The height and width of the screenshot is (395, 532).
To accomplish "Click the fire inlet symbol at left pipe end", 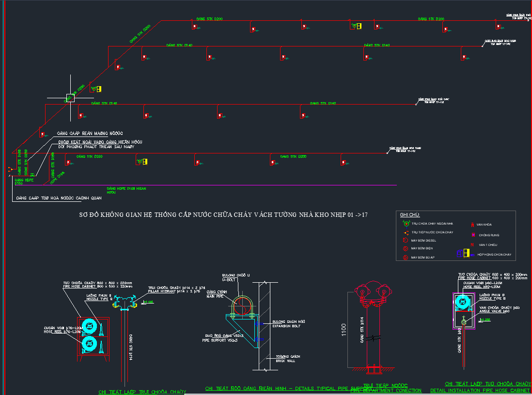I will (10, 169).
